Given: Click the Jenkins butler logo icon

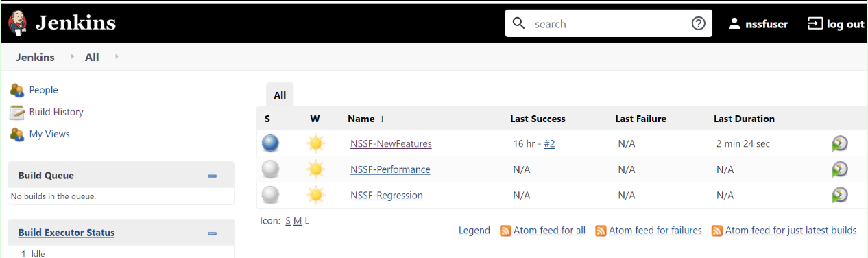Looking at the screenshot, I should click(x=17, y=23).
